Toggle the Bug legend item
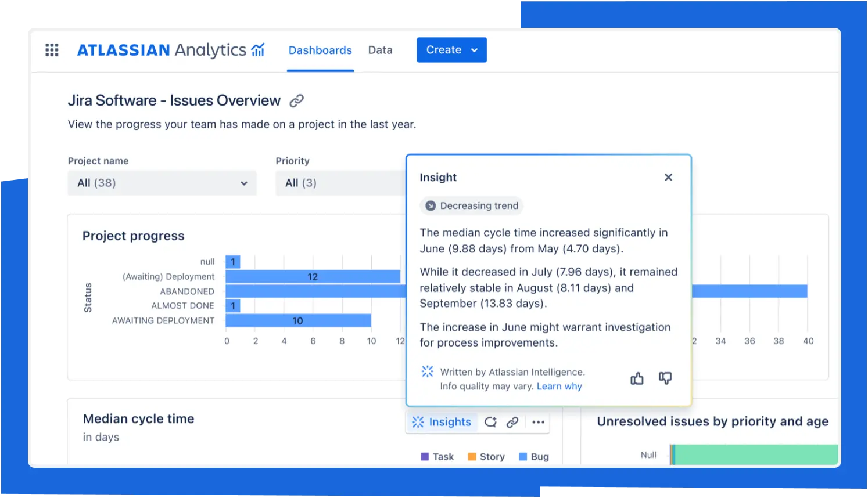The height and width of the screenshot is (498, 868). [533, 457]
